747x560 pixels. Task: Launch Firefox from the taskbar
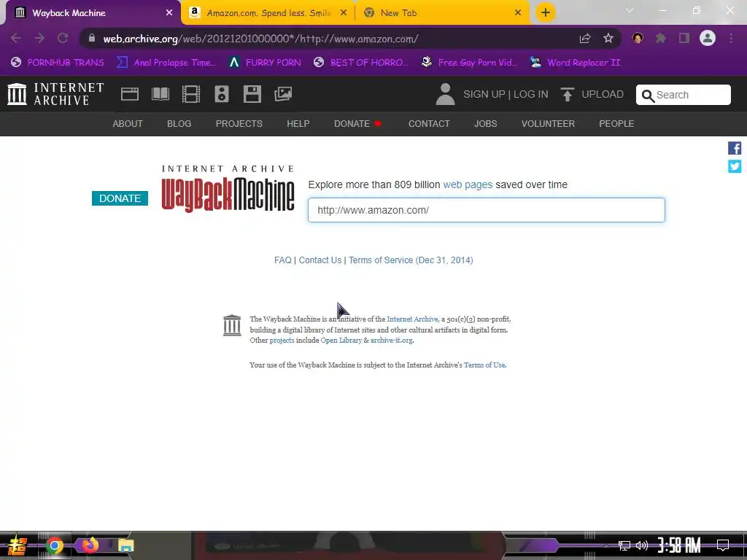[x=90, y=545]
